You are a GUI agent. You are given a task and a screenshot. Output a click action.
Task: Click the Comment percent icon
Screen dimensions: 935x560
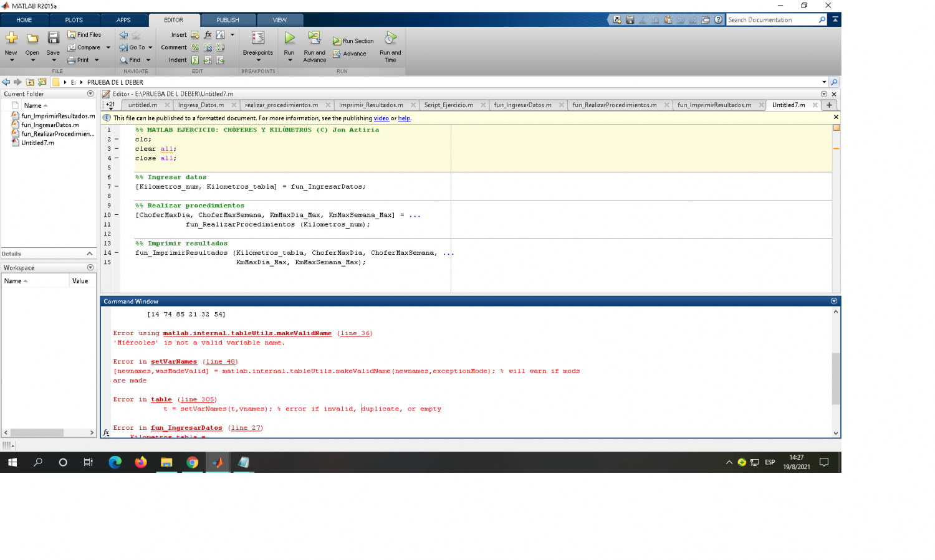195,47
